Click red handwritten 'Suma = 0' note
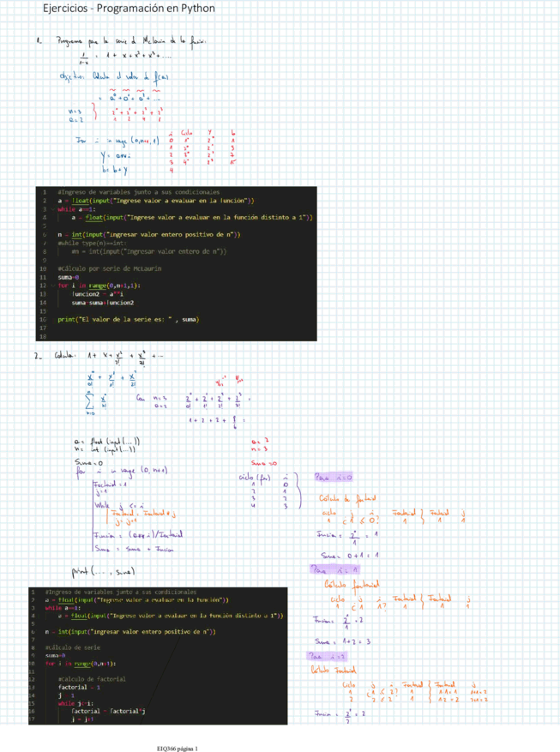Image resolution: width=560 pixels, height=752 pixels. click(x=264, y=463)
